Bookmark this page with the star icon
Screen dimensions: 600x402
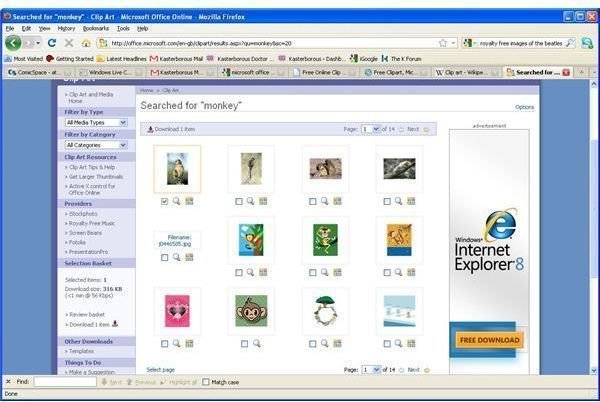point(443,43)
